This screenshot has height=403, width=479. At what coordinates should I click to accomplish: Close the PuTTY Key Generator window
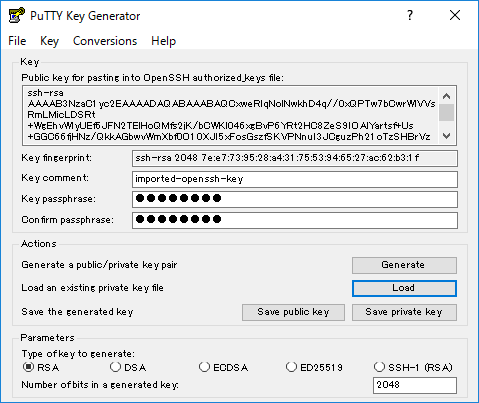point(455,15)
